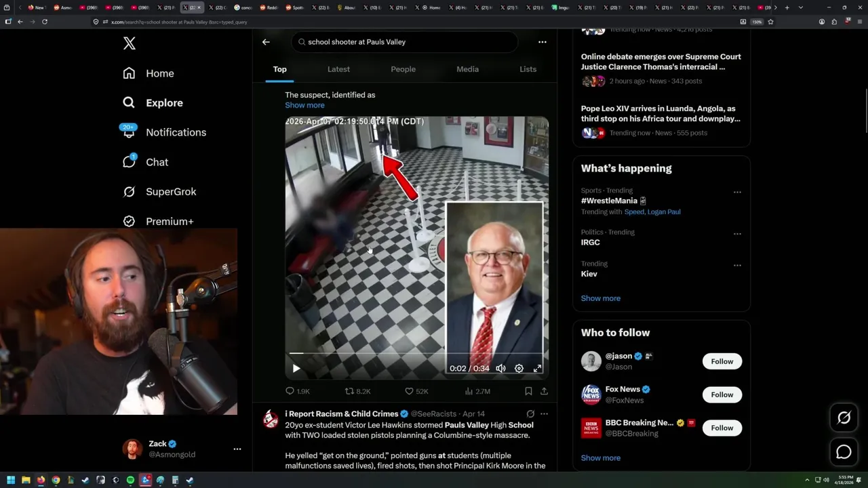Open the SeeRacists profile avatar
Screen dimensions: 868x488
click(x=271, y=419)
